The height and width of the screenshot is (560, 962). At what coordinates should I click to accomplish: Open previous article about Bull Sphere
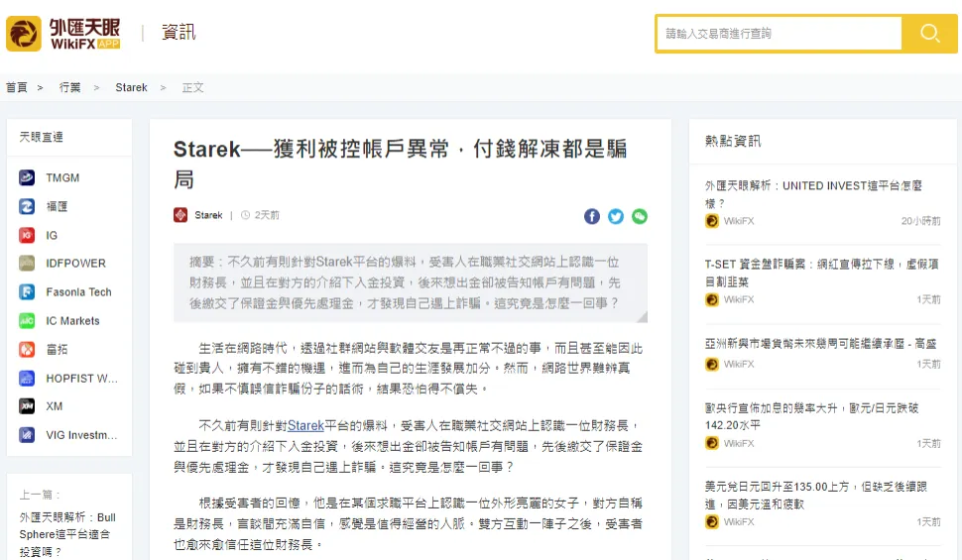click(x=67, y=534)
